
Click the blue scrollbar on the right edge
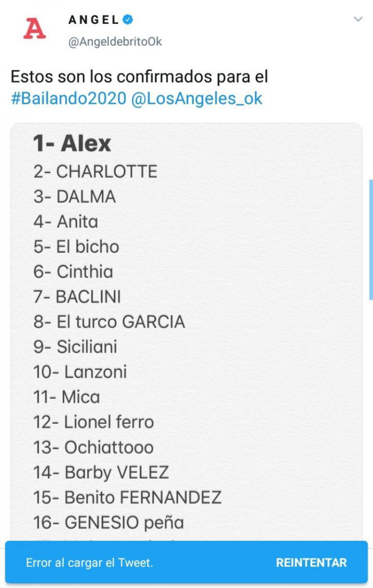[x=371, y=239]
